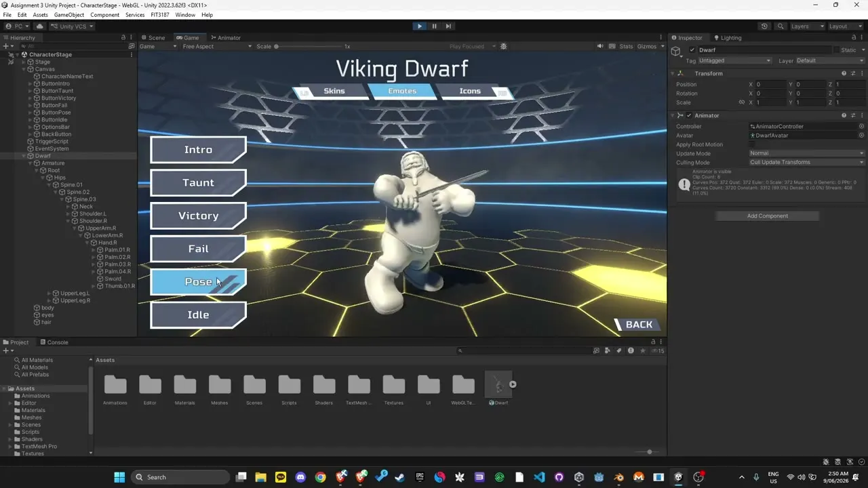Open the cloud services icon
The image size is (868, 488).
pyautogui.click(x=39, y=26)
